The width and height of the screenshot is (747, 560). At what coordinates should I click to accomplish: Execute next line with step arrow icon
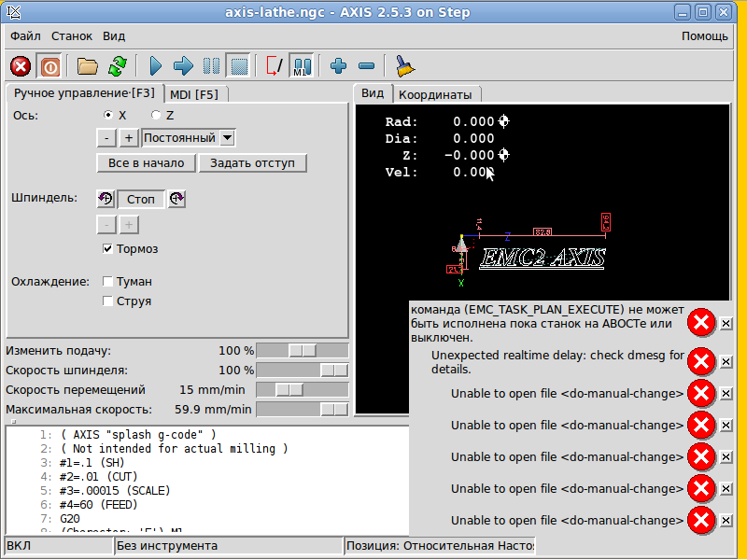click(183, 66)
